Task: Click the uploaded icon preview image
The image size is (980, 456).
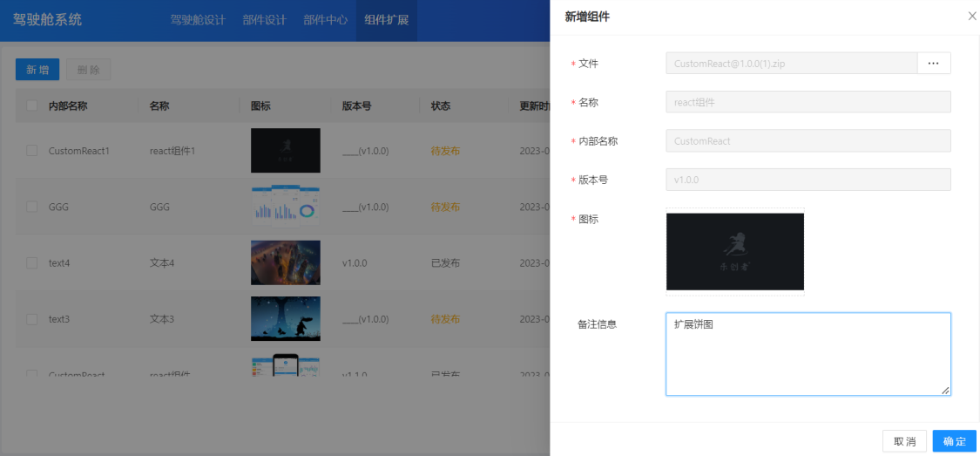Action: pos(735,252)
